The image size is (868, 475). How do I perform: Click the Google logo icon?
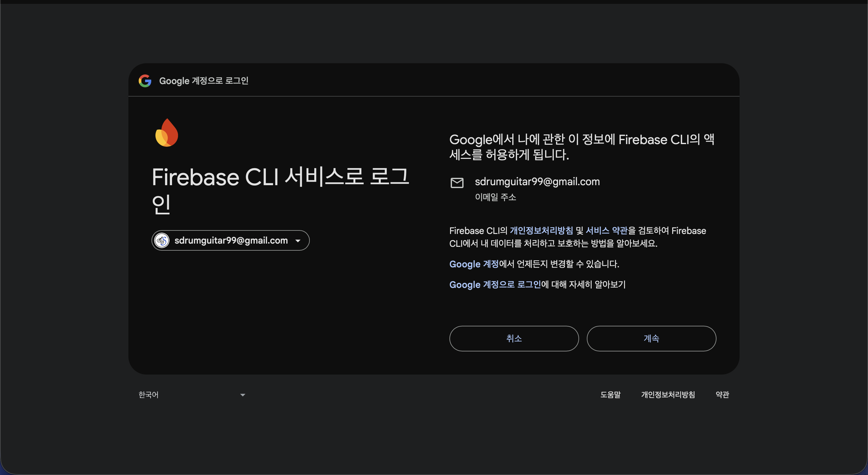[145, 81]
